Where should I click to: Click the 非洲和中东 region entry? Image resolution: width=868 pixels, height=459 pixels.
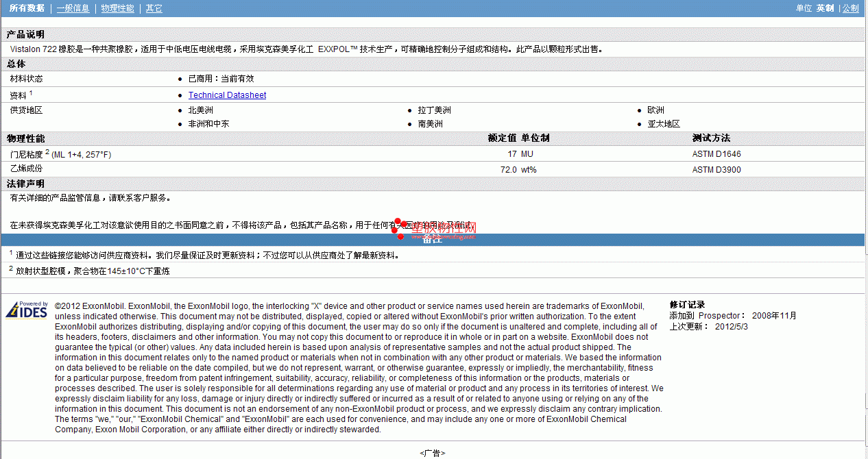[x=208, y=124]
